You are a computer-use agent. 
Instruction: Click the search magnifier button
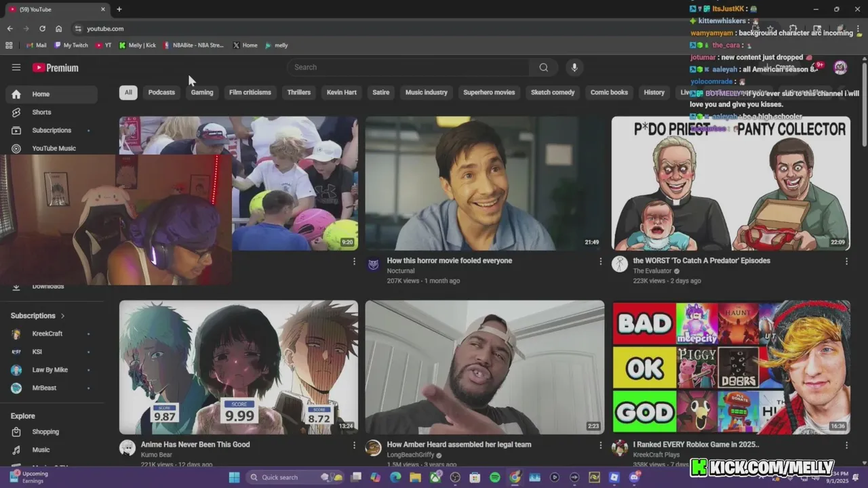[x=543, y=67]
